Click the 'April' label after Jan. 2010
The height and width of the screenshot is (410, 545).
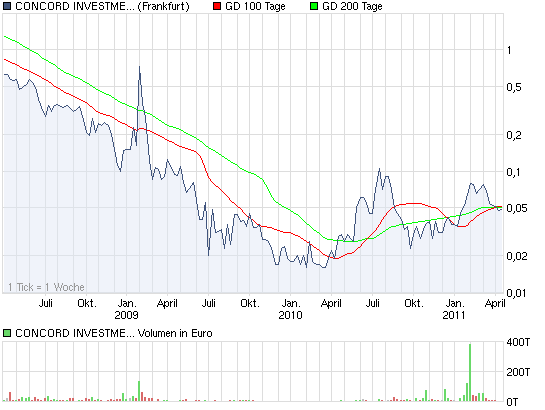click(331, 303)
